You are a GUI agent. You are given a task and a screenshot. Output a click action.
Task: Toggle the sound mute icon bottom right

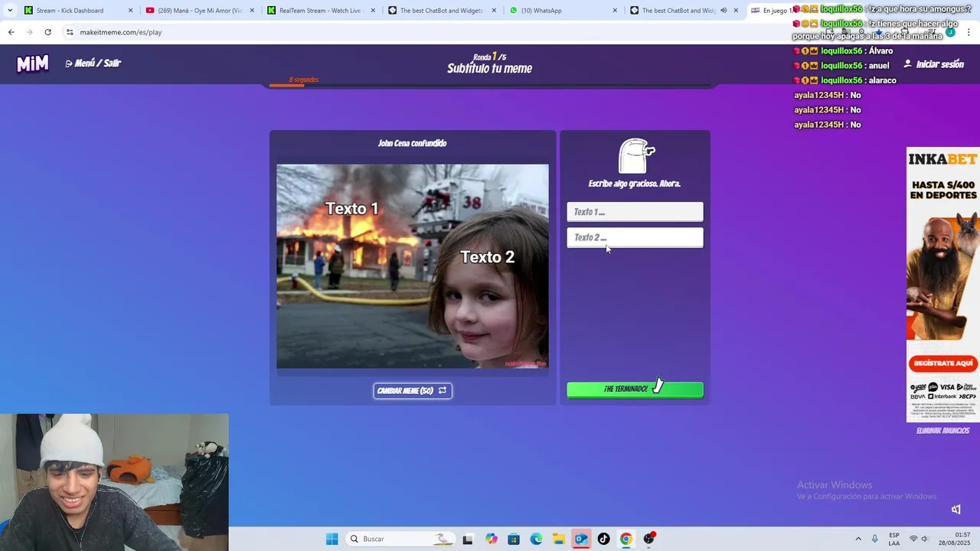click(x=956, y=510)
